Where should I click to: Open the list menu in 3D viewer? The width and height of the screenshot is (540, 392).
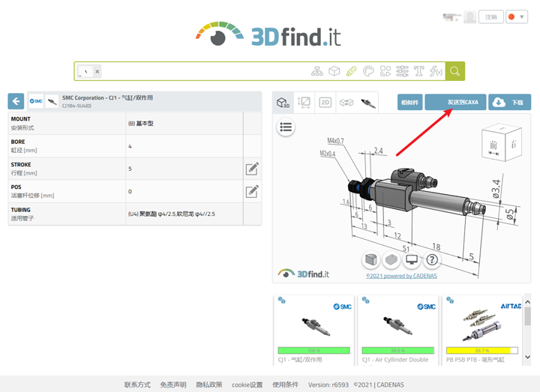pos(286,127)
